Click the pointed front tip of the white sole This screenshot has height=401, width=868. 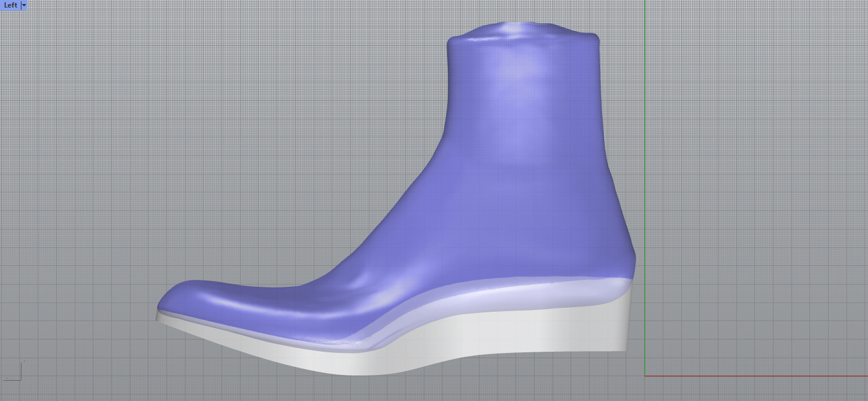point(158,317)
